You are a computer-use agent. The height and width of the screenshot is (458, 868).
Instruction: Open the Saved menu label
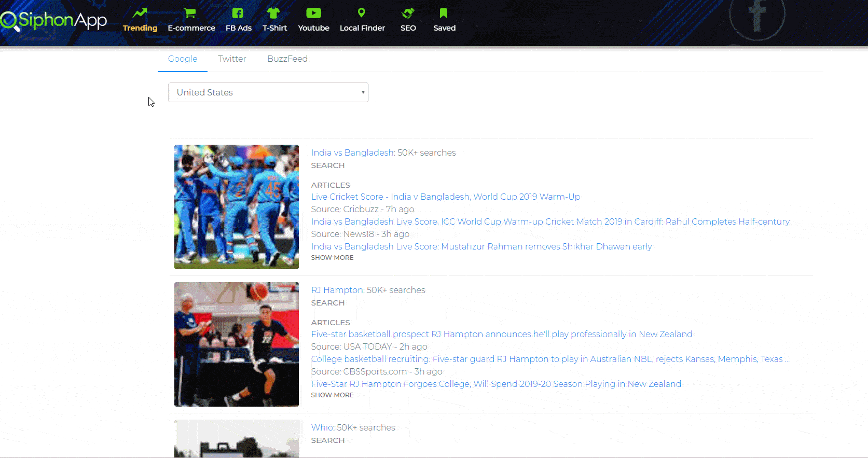[445, 28]
